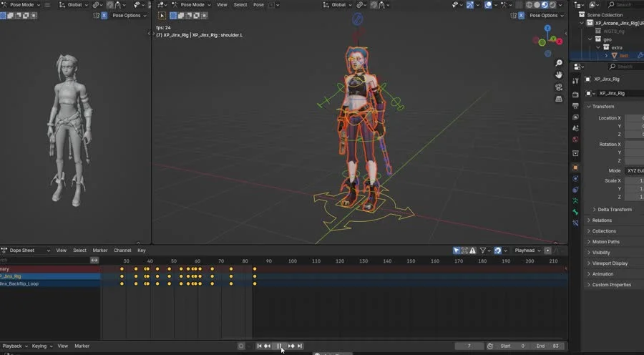Open Pose Options dropdown in main viewport
This screenshot has width=644, height=355.
546,16
